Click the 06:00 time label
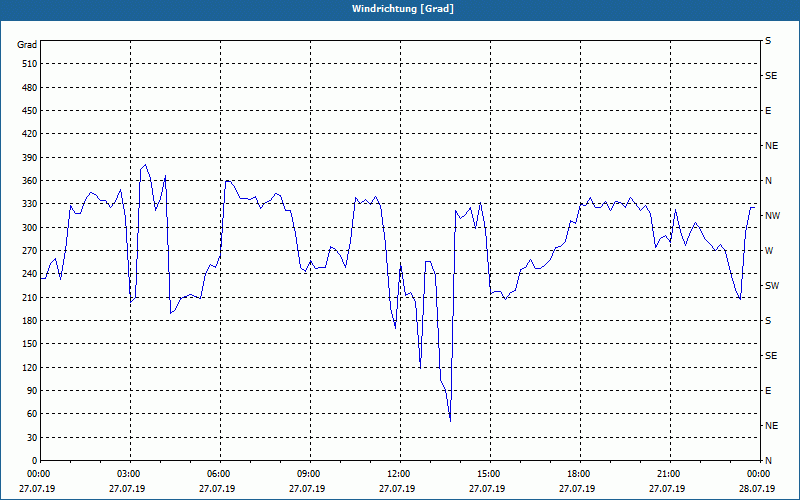The image size is (800, 500). coord(218,474)
